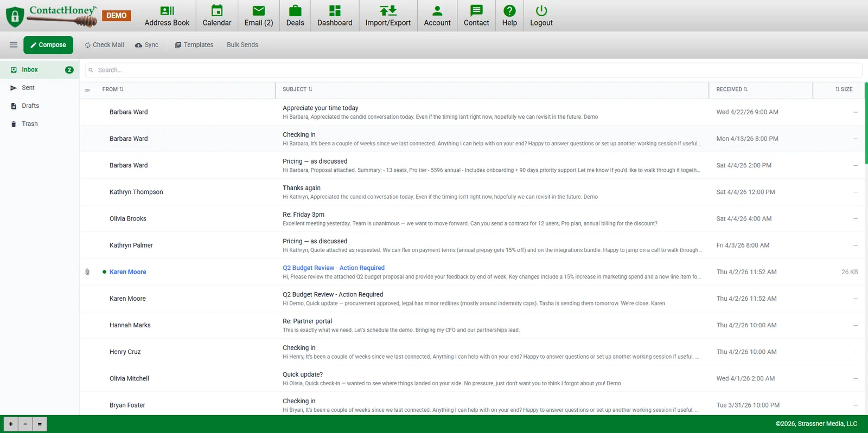Viewport: 868px width, 433px height.
Task: Open the unread 'Q2 Budget Review - Action Required' email
Action: click(471, 272)
